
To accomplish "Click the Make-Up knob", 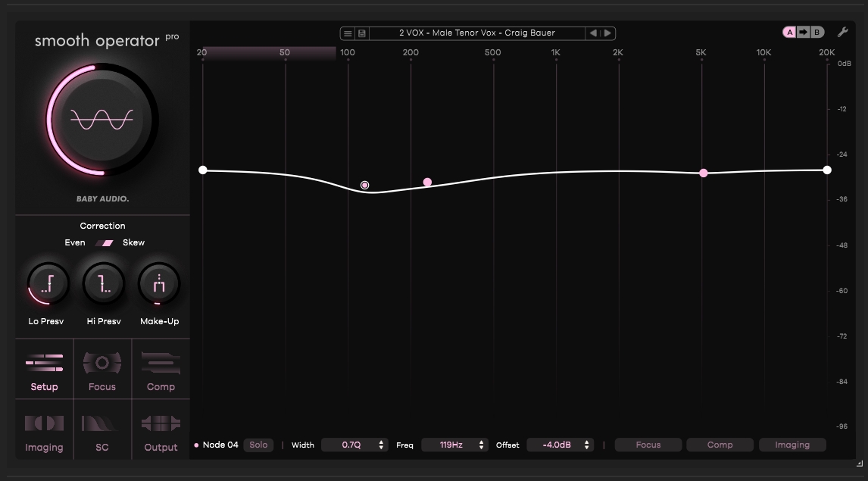I will click(x=159, y=284).
